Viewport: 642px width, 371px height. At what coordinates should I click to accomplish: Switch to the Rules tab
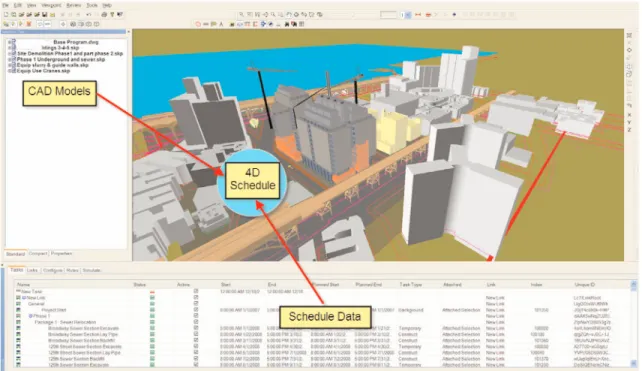72,270
